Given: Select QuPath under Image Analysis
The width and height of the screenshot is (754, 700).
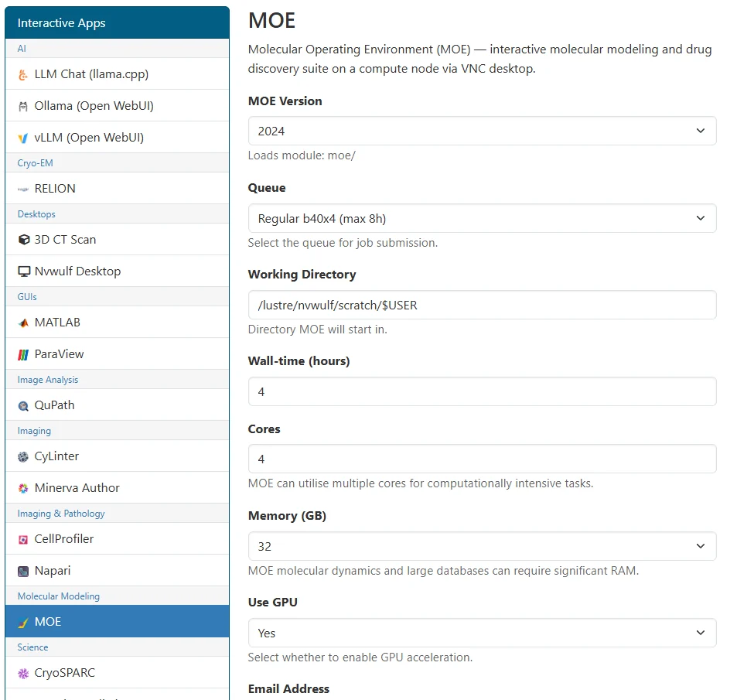Looking at the screenshot, I should point(117,405).
